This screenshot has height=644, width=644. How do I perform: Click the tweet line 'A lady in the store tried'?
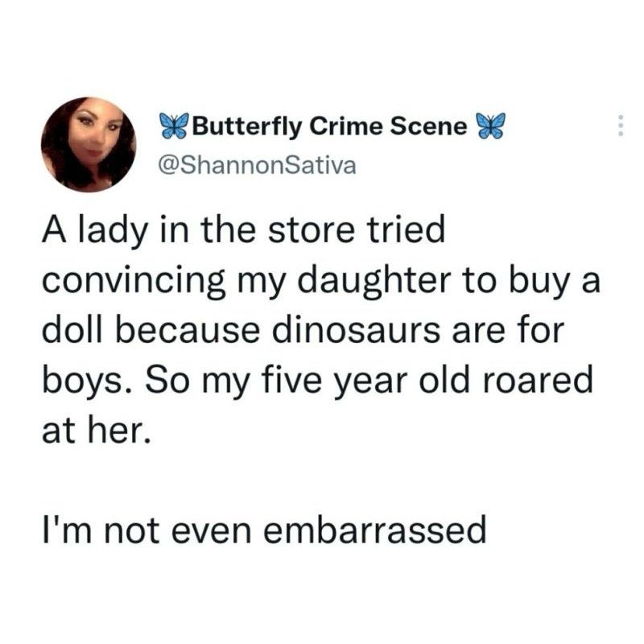244,230
